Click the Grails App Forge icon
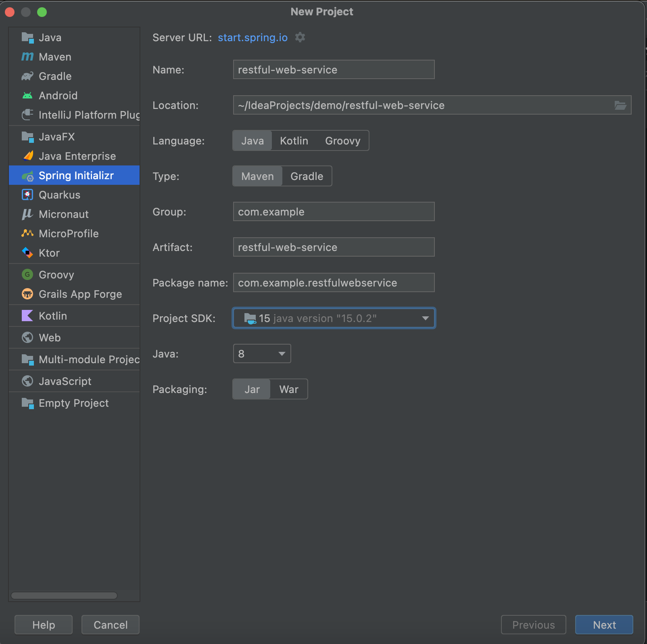 pyautogui.click(x=27, y=294)
